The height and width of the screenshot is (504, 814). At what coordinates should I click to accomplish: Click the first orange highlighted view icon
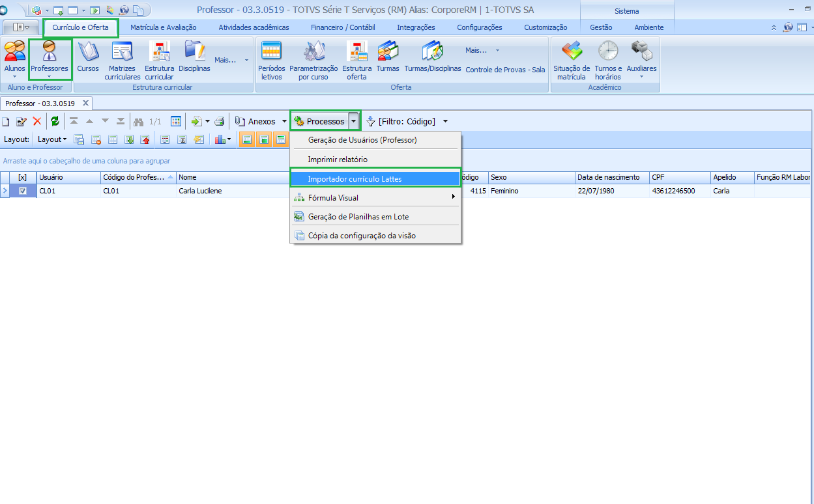247,139
